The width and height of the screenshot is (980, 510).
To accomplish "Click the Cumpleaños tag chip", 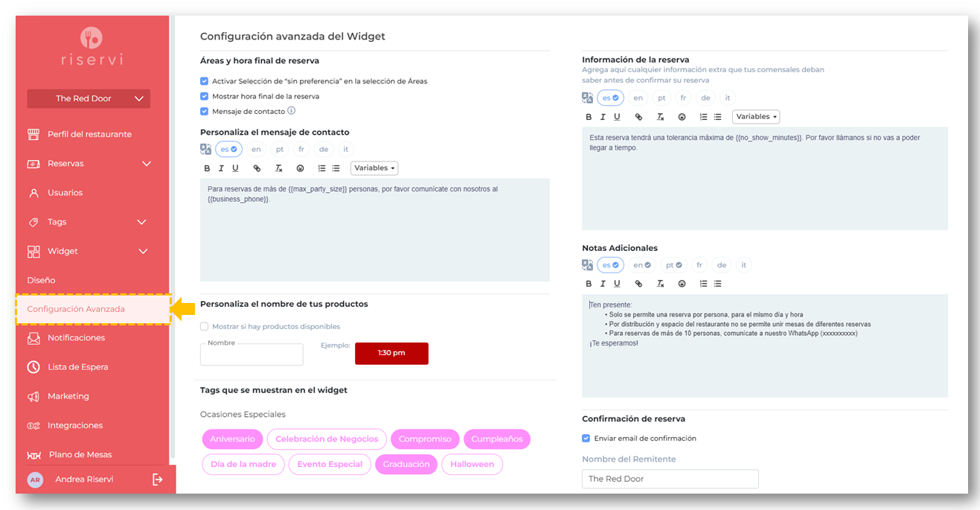I will pyautogui.click(x=497, y=439).
